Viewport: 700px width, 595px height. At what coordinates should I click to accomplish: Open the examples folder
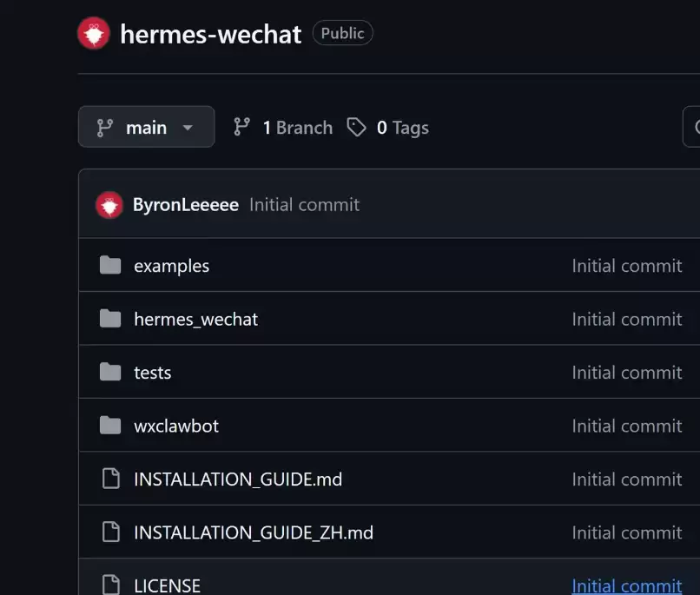171,266
